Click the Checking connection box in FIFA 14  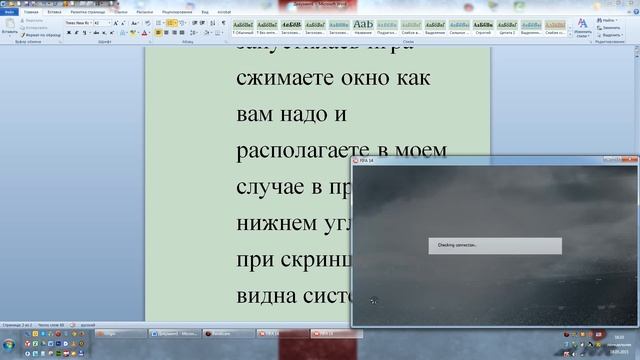click(495, 246)
